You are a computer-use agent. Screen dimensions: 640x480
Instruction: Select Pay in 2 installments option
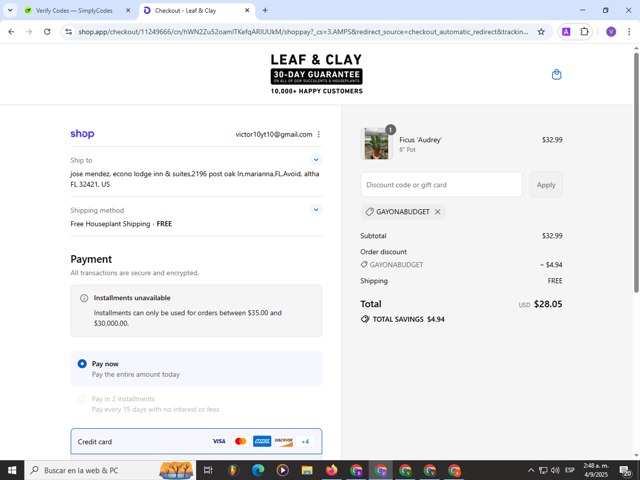pos(82,399)
